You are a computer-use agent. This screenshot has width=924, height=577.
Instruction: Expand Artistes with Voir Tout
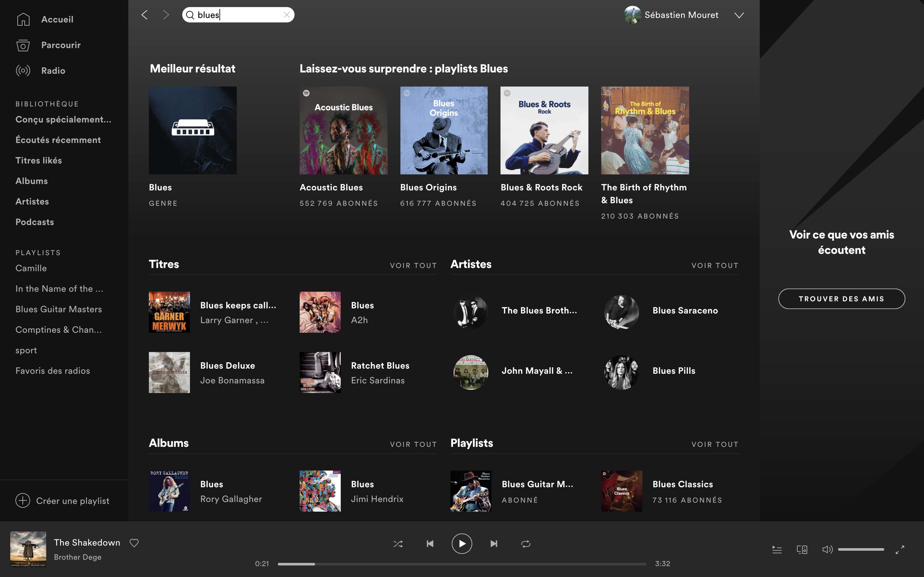pos(715,266)
